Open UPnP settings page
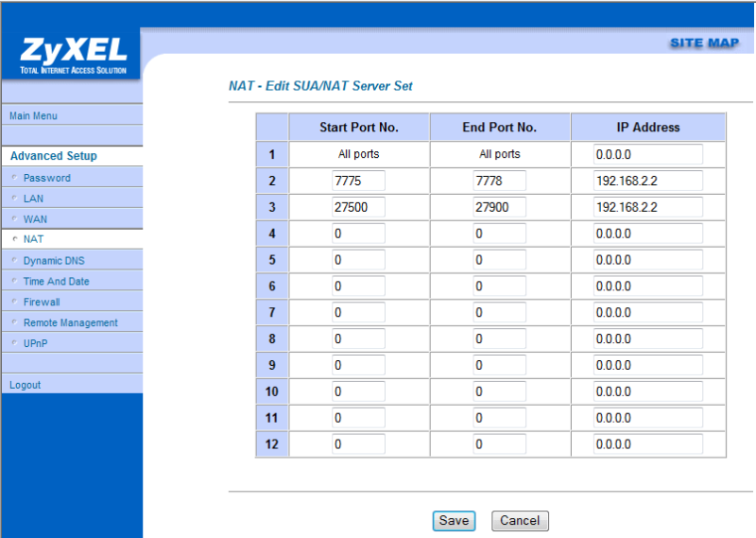 [x=35, y=343]
